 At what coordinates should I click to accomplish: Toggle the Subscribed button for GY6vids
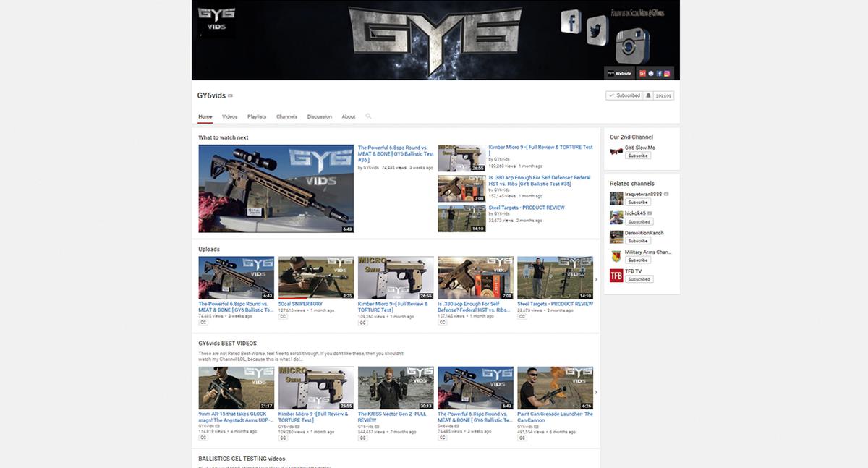click(x=624, y=95)
